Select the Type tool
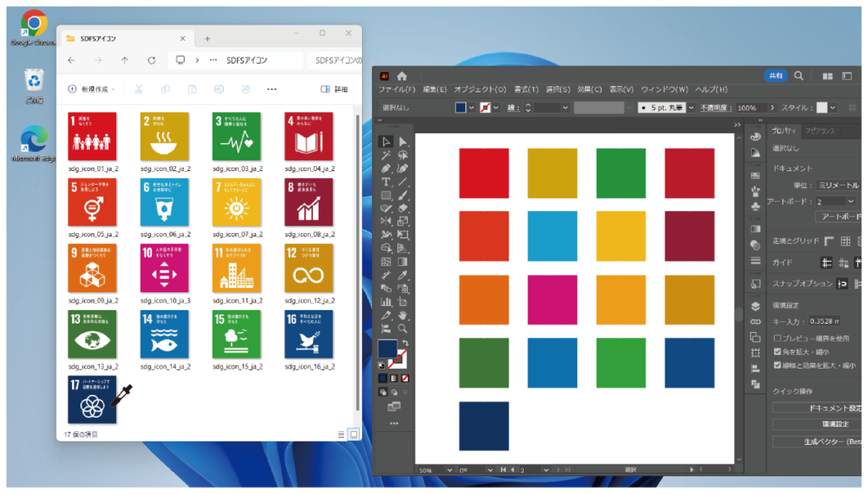This screenshot has height=494, width=868. pos(386,181)
